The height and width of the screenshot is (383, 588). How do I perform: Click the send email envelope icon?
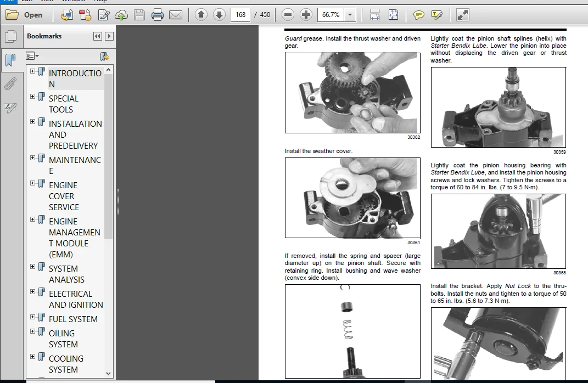[176, 15]
